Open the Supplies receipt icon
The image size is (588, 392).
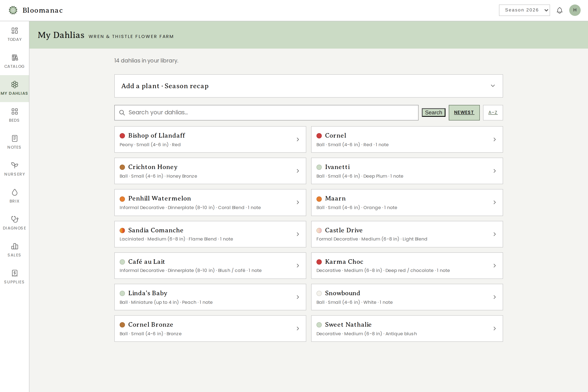click(14, 273)
